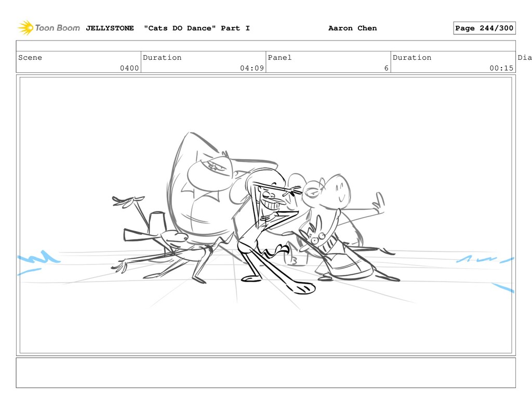
Task: Click the Scene label cell
Action: [x=78, y=62]
